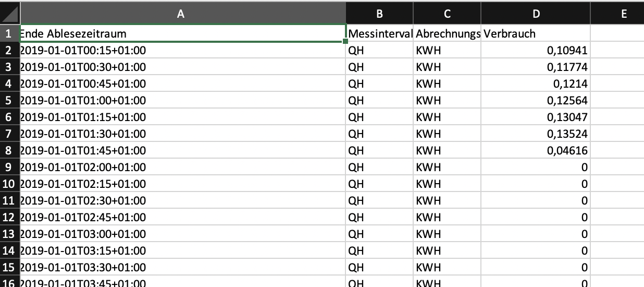
Task: Select the KWH cell in row 10
Action: point(447,184)
